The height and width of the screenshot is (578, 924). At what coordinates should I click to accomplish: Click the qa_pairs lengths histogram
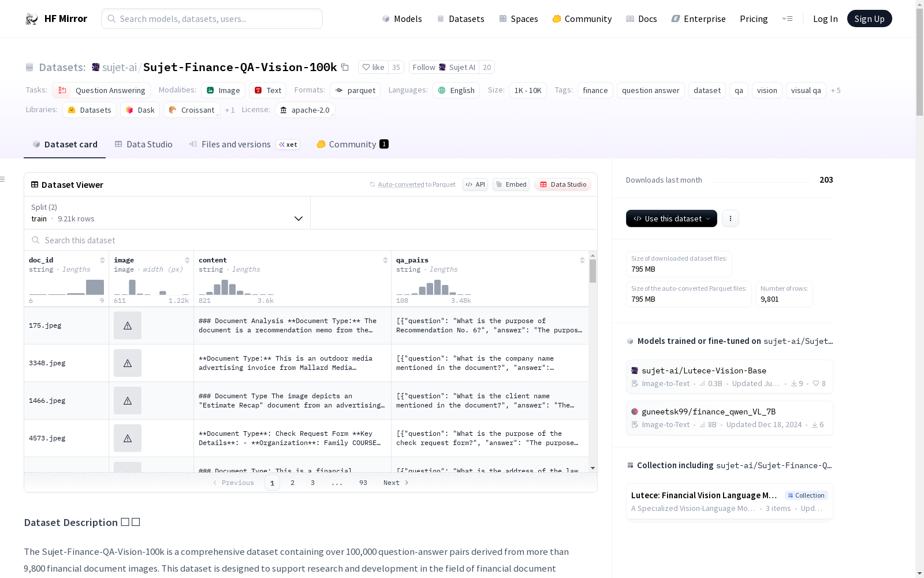(434, 287)
